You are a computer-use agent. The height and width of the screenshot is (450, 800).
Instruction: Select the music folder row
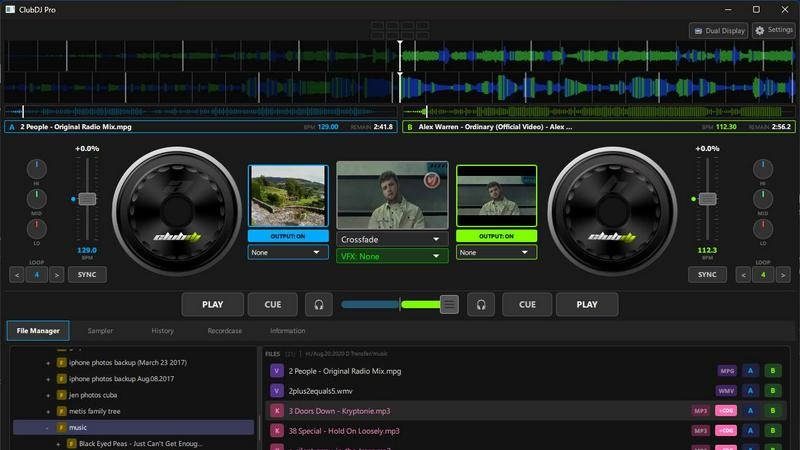coord(134,428)
